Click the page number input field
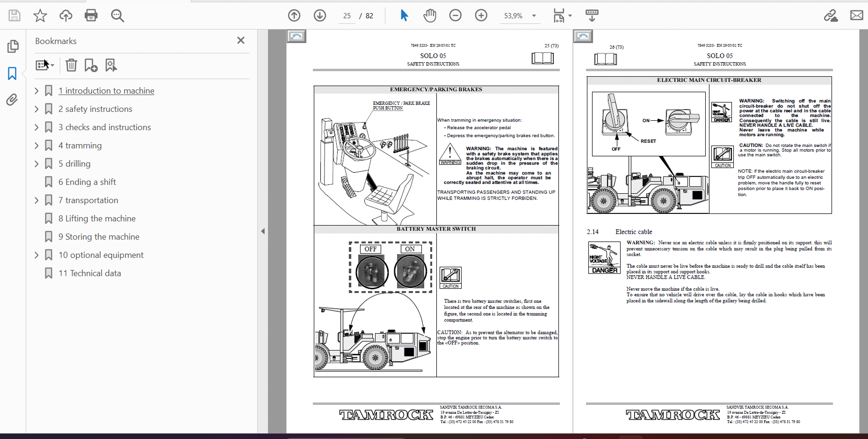 (347, 16)
